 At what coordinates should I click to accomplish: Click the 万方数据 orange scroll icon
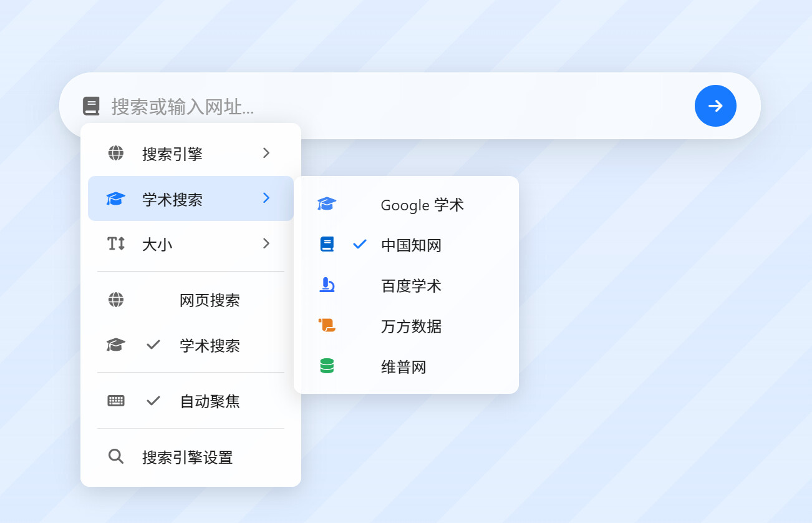click(327, 325)
